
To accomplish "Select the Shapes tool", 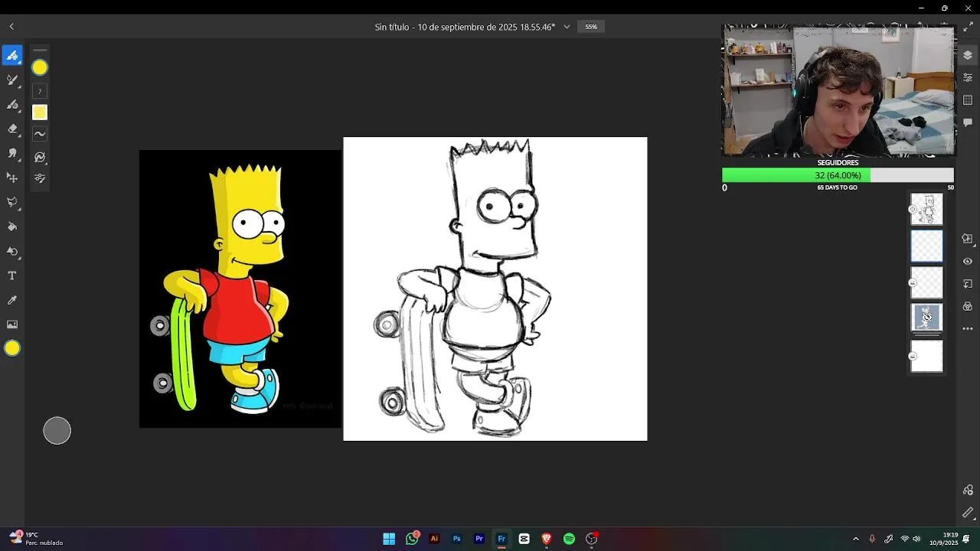I will coord(12,251).
